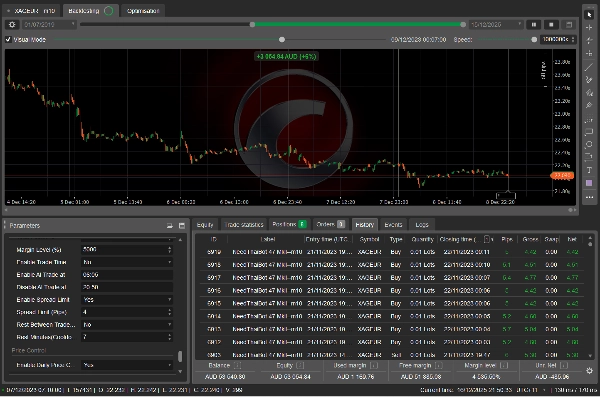
Task: Click the Enable AI Trade at field
Action: coord(127,275)
